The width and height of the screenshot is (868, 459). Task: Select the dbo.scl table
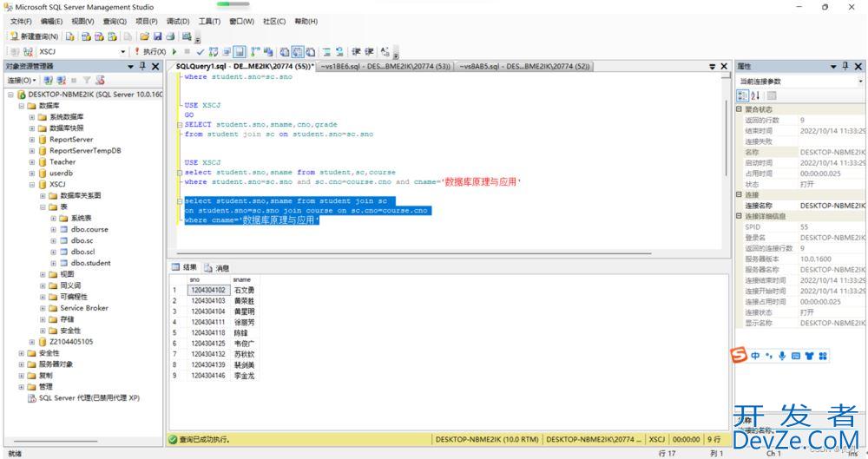82,252
